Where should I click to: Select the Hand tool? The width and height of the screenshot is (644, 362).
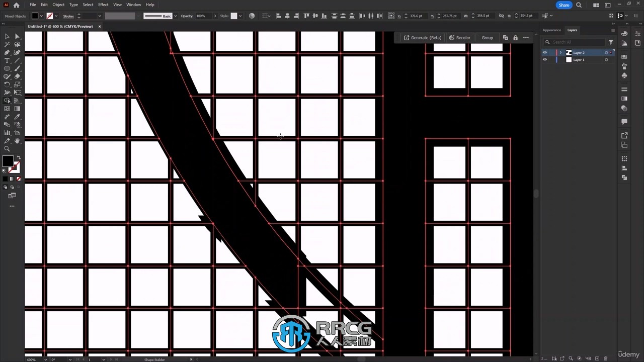[x=17, y=141]
